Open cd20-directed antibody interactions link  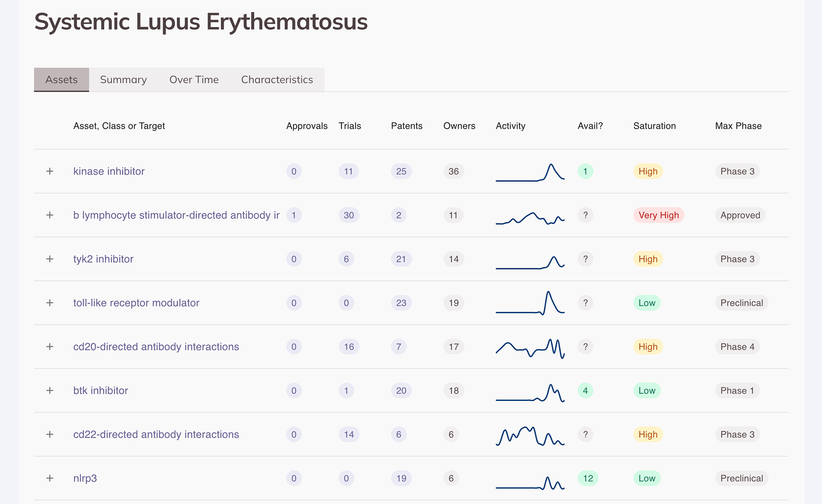(x=156, y=347)
